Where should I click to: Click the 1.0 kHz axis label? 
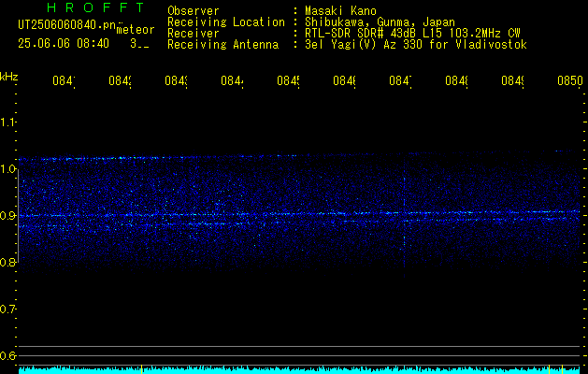8,169
